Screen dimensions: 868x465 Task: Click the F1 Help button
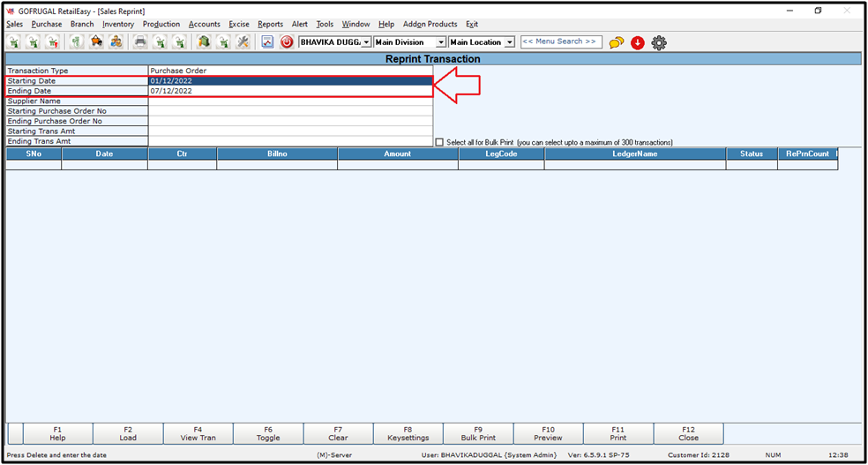[x=57, y=433]
